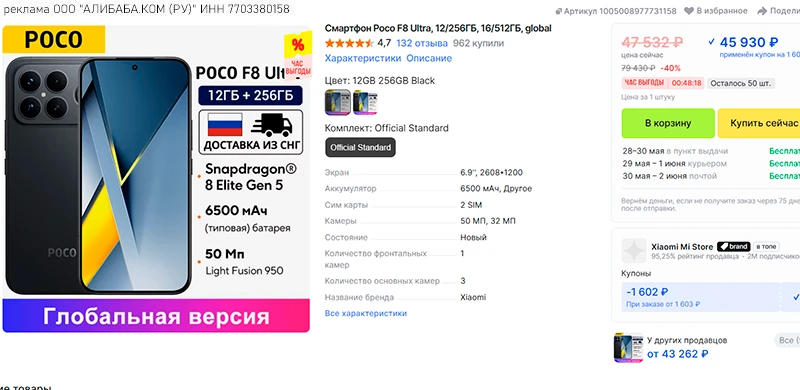
Task: Click the brand badge next to store name
Action: (x=734, y=247)
